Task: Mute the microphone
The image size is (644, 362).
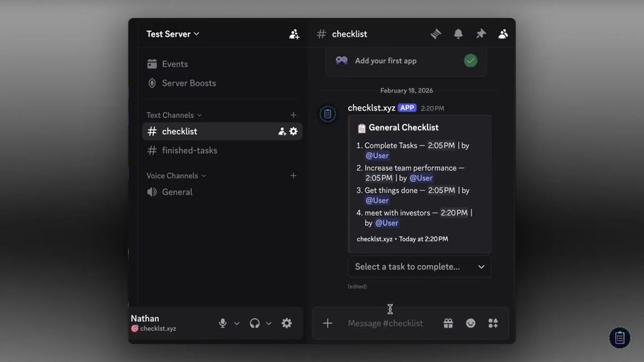Action: click(x=223, y=323)
